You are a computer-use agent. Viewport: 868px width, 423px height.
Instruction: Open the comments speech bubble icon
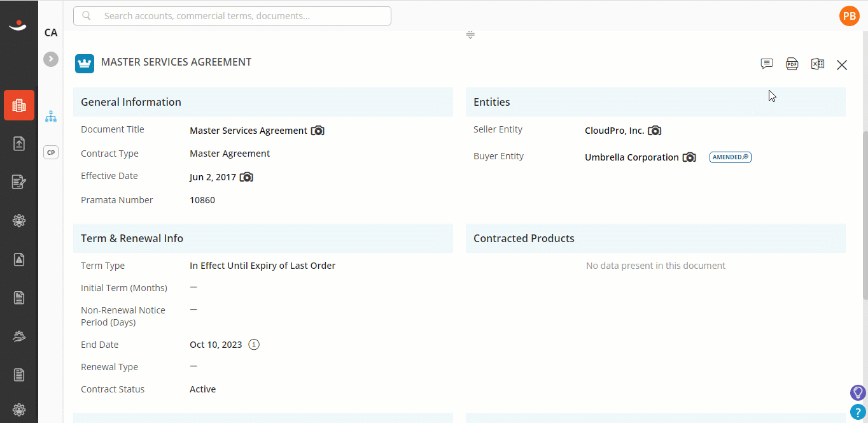pos(767,64)
